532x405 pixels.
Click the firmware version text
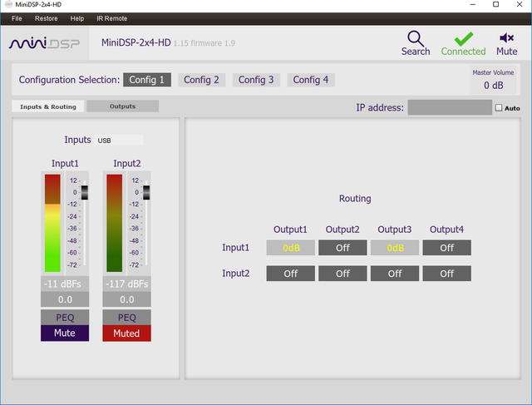204,43
